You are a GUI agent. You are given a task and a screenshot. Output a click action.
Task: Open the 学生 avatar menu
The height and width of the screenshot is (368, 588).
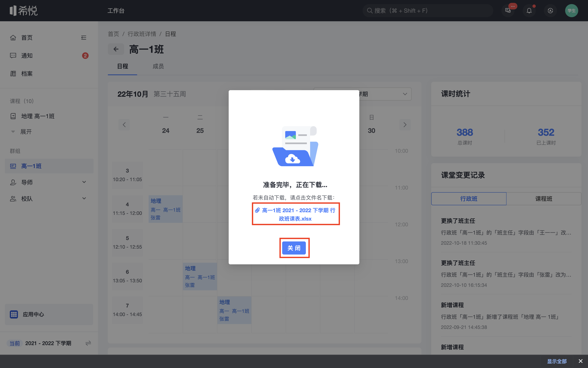[571, 10]
